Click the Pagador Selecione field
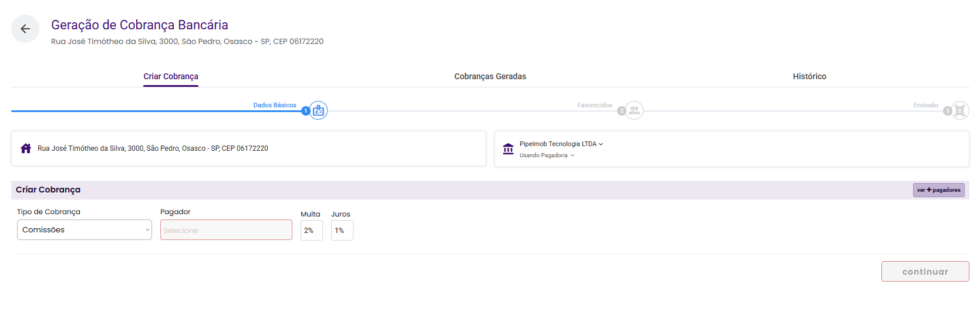The height and width of the screenshot is (311, 980). click(226, 230)
